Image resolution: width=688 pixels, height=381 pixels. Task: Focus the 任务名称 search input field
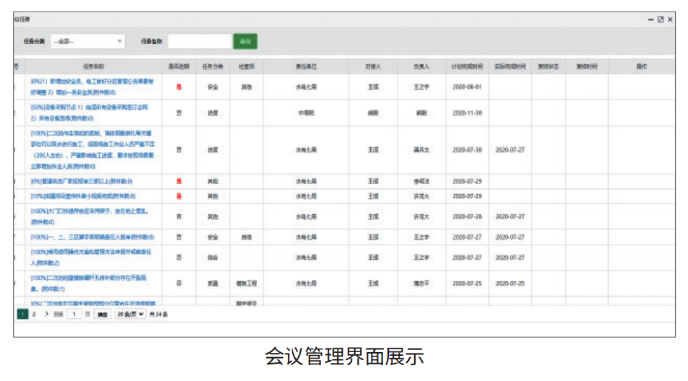200,41
